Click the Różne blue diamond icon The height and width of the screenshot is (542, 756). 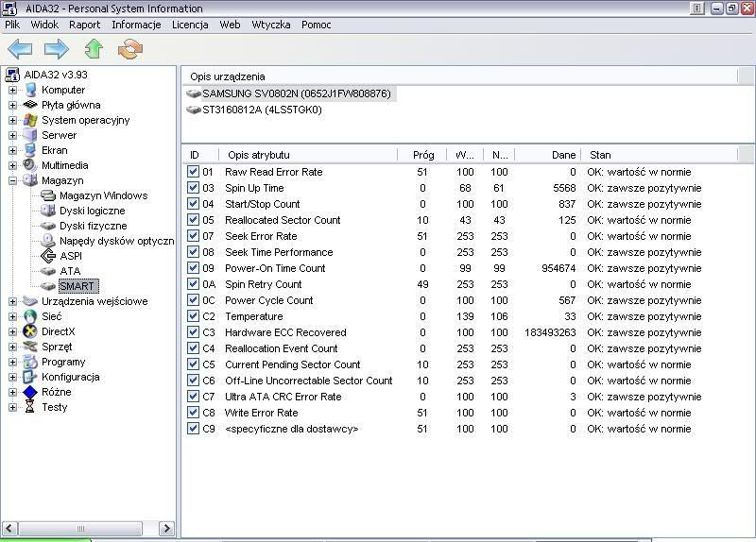click(30, 392)
